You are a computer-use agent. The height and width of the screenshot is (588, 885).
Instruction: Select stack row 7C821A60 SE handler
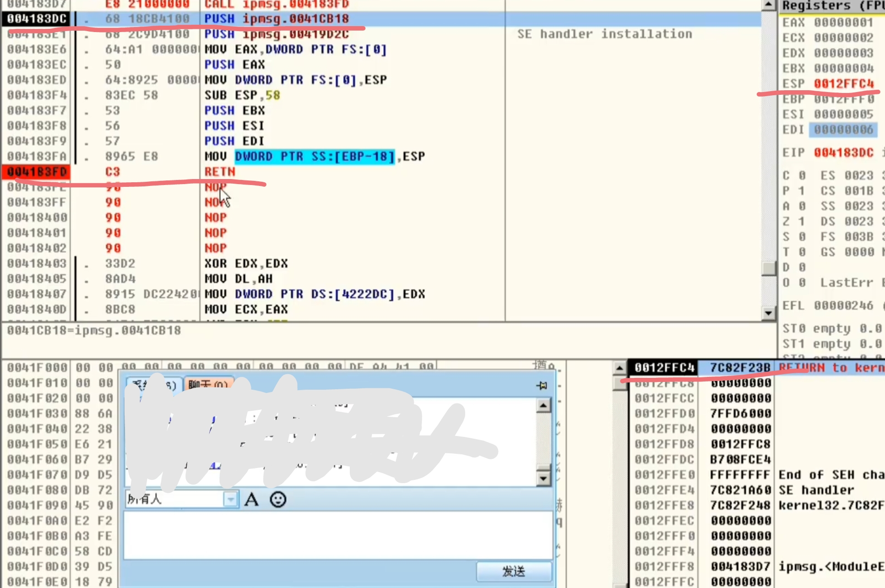point(758,490)
